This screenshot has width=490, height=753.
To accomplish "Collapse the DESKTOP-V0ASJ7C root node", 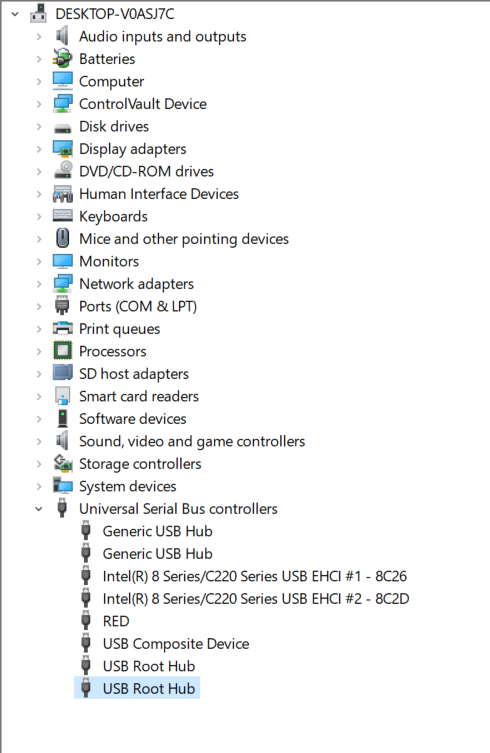I will (15, 14).
